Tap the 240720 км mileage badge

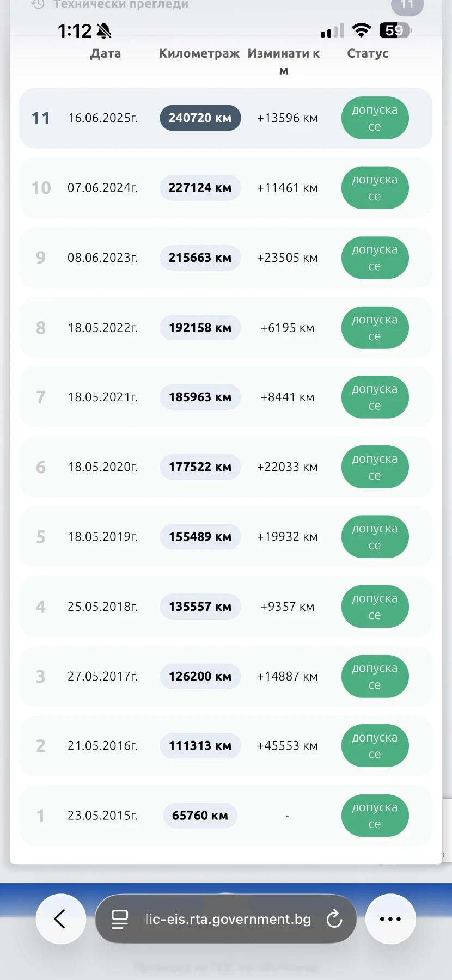coord(200,118)
